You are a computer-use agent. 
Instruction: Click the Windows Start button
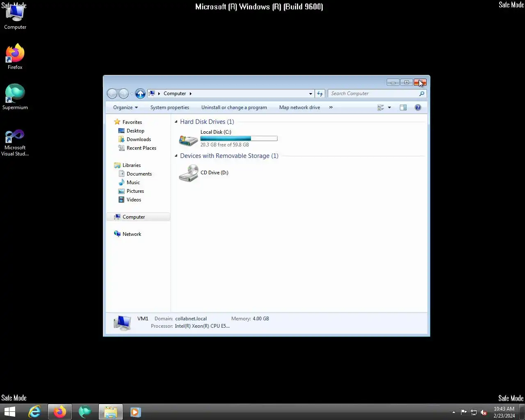tap(10, 412)
